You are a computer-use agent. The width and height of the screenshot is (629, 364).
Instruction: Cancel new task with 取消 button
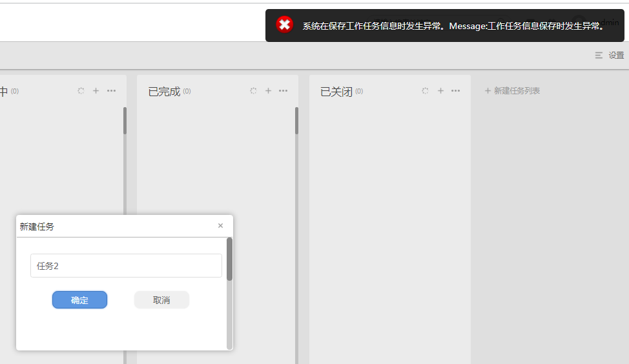coord(161,300)
